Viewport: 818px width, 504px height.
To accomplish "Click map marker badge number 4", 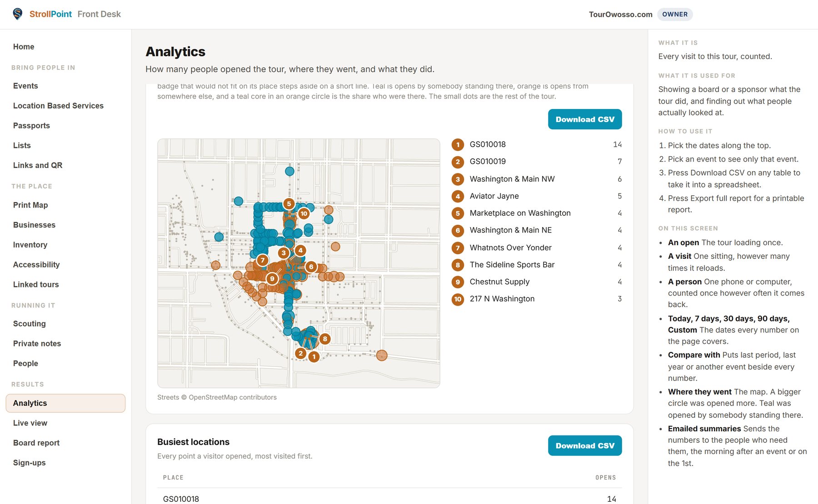I will (300, 250).
